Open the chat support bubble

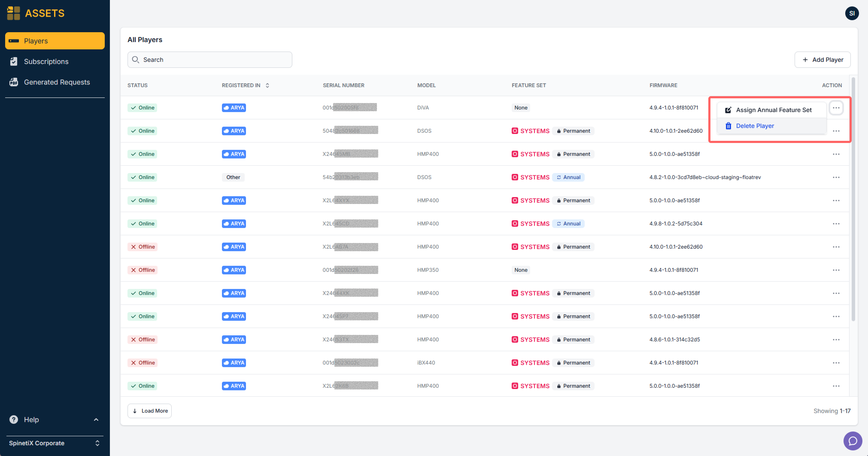pyautogui.click(x=853, y=441)
